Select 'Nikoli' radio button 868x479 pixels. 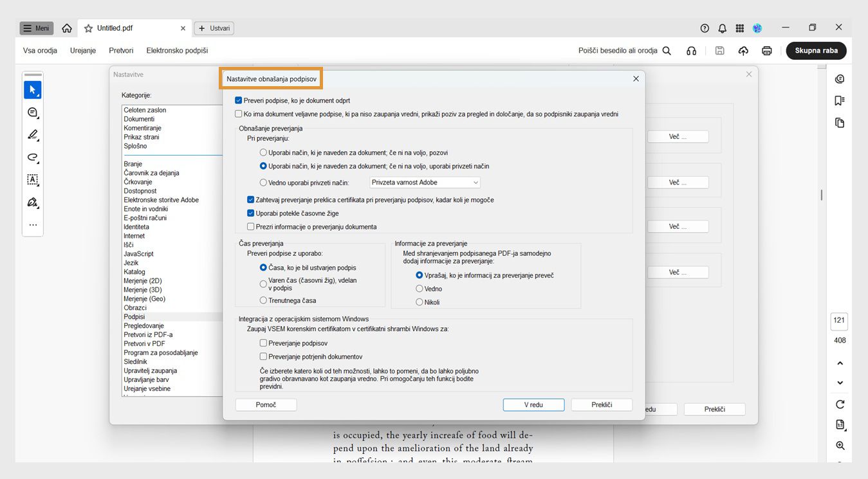420,302
